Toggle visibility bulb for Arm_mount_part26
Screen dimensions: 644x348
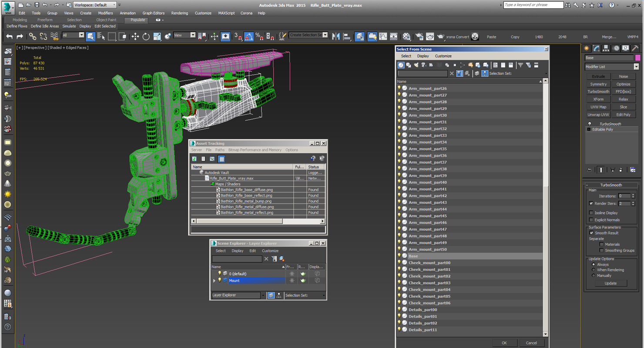(x=399, y=88)
